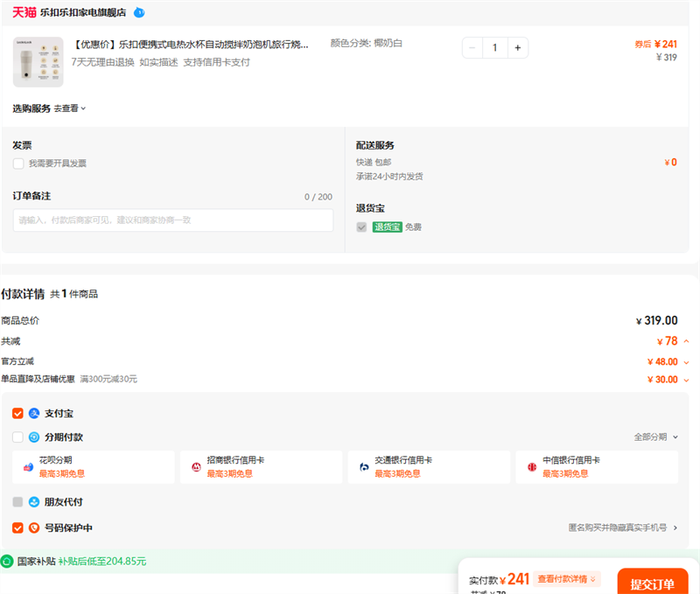700x594 pixels.
Task: Open the product thumbnail image
Action: 38,62
